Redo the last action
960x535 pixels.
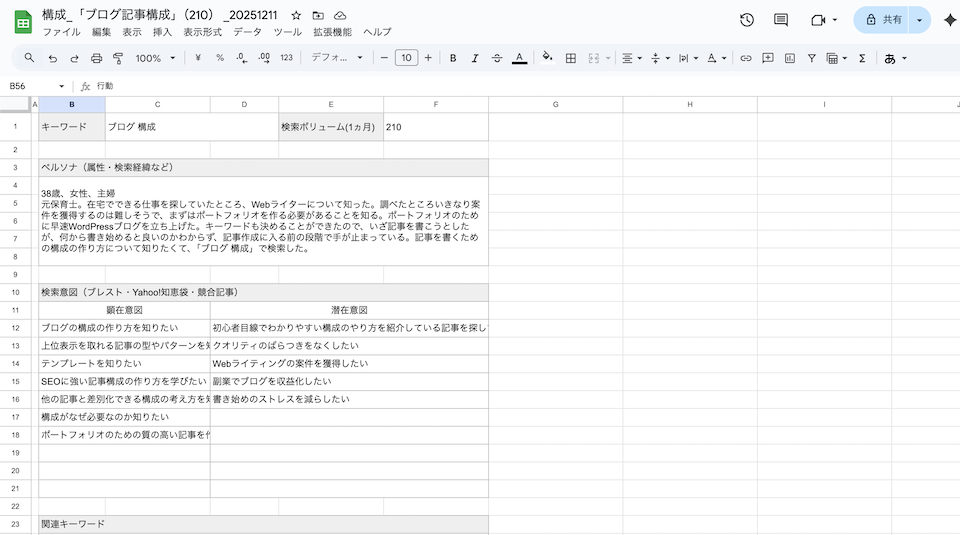click(75, 58)
